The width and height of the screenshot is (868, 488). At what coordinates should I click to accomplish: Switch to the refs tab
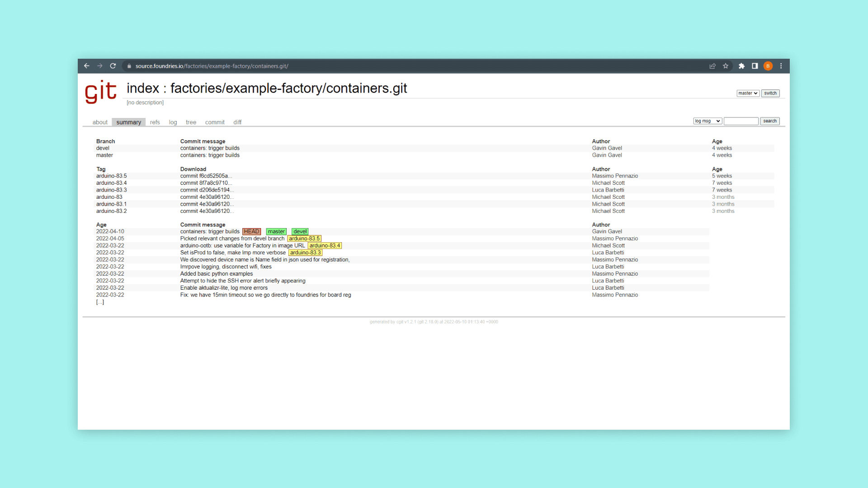(155, 122)
